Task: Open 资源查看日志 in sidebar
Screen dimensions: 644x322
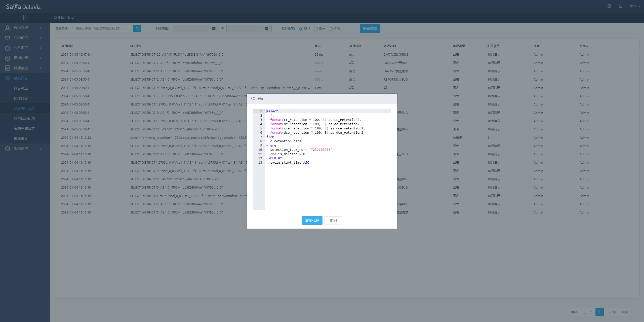Action: 24,128
